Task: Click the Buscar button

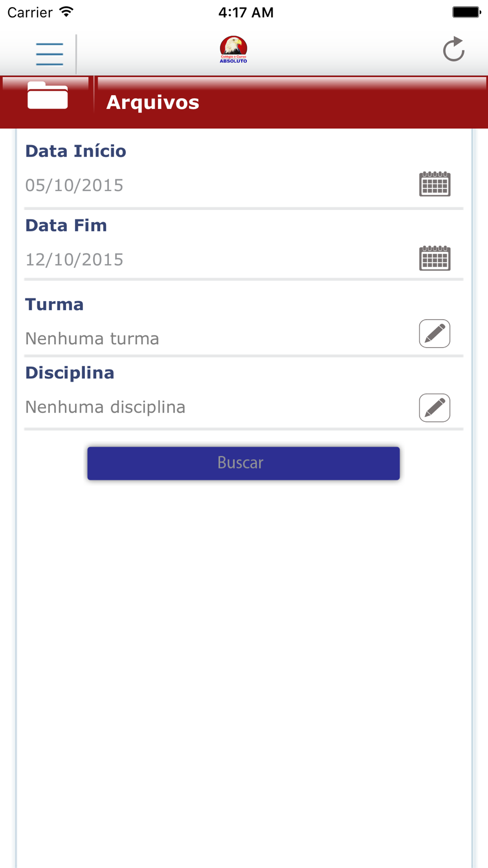Action: pos(244,463)
